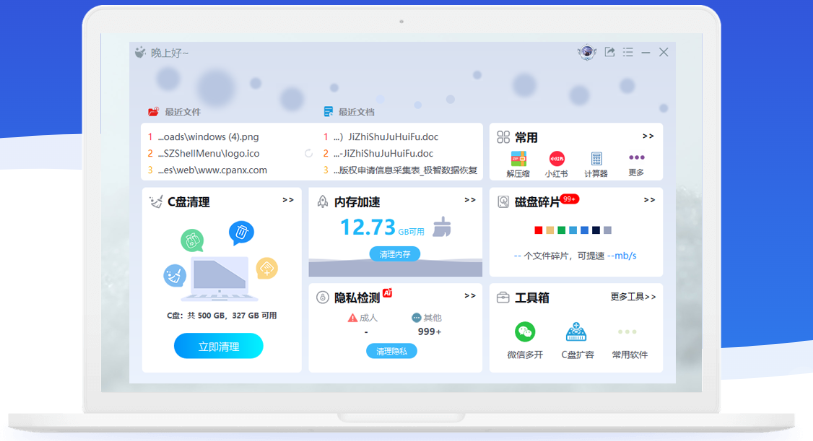Show 更多 common tools dots icon

click(x=636, y=158)
